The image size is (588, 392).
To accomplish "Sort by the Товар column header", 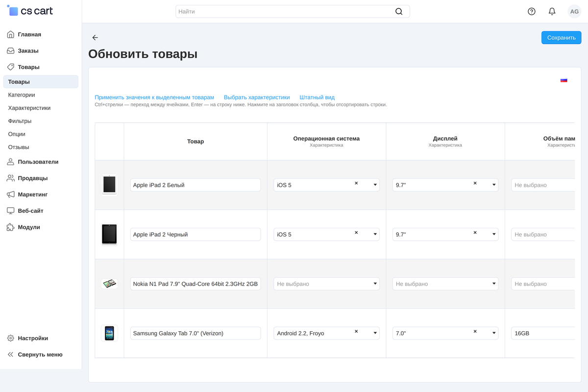I will click(196, 142).
